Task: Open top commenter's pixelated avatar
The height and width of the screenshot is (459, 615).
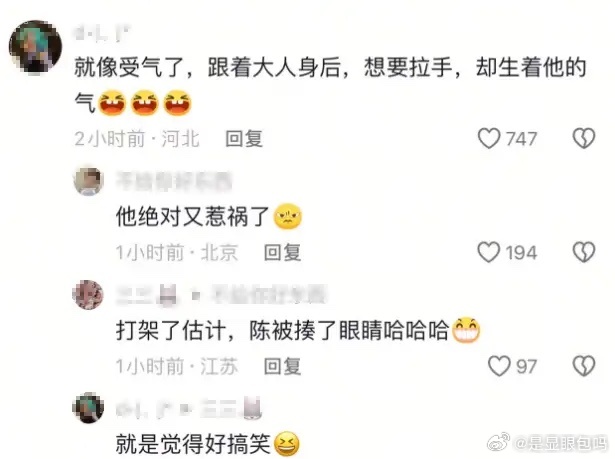Action: point(35,47)
